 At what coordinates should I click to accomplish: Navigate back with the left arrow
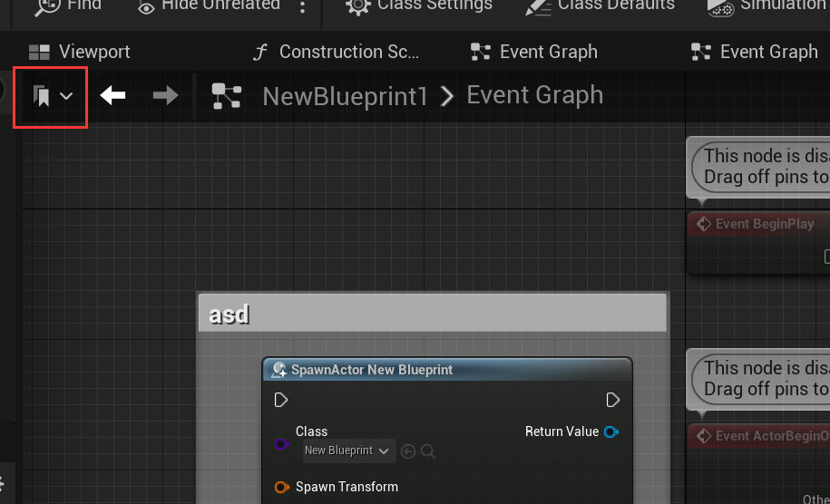click(x=112, y=96)
